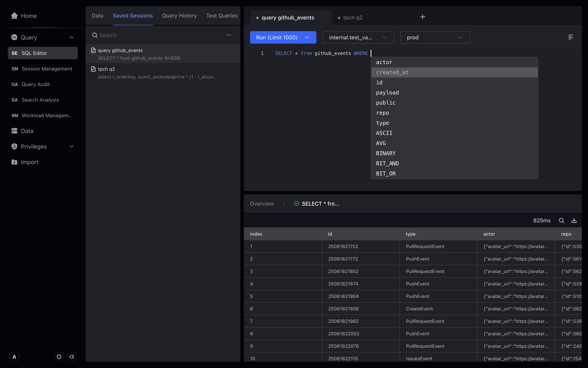
Task: Download query results
Action: point(574,220)
